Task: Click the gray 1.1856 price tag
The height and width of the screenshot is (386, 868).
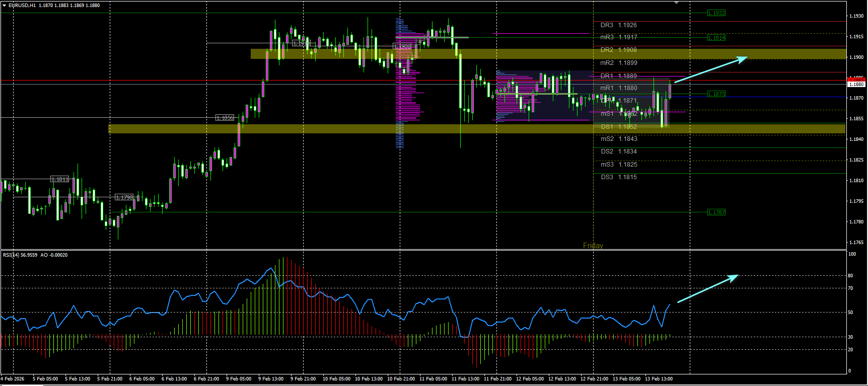Action: click(x=225, y=118)
